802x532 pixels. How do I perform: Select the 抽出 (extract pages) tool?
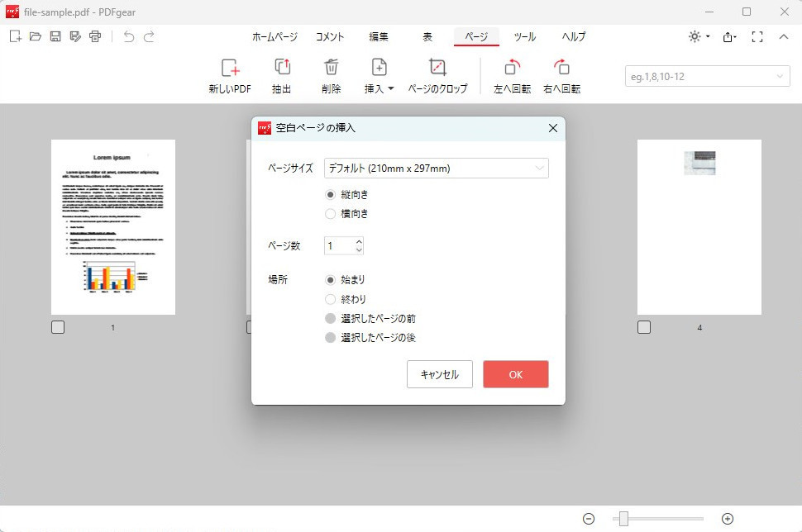(281, 74)
